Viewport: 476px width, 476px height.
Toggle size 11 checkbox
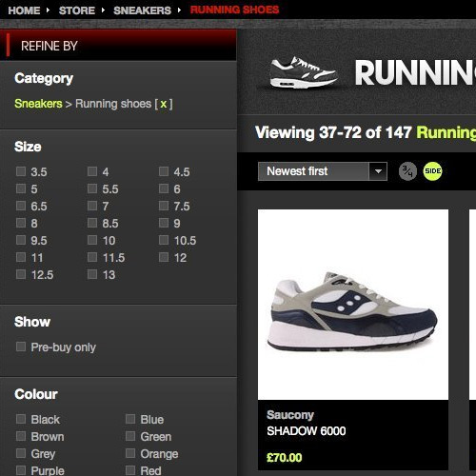click(21, 257)
